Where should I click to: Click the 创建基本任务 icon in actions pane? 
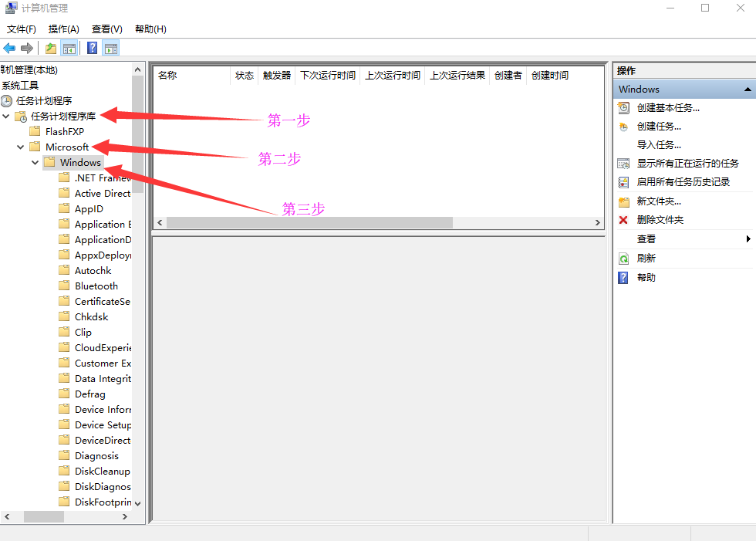coord(623,108)
